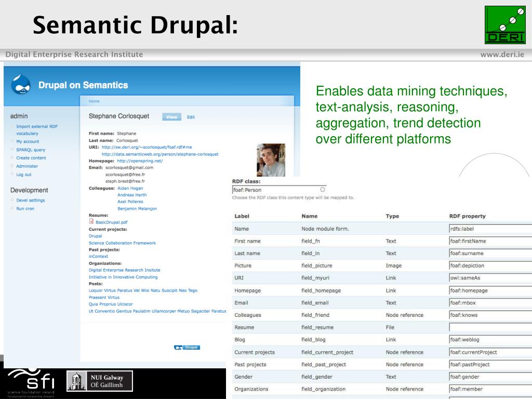Click the foaf:depiction property field

point(490,265)
